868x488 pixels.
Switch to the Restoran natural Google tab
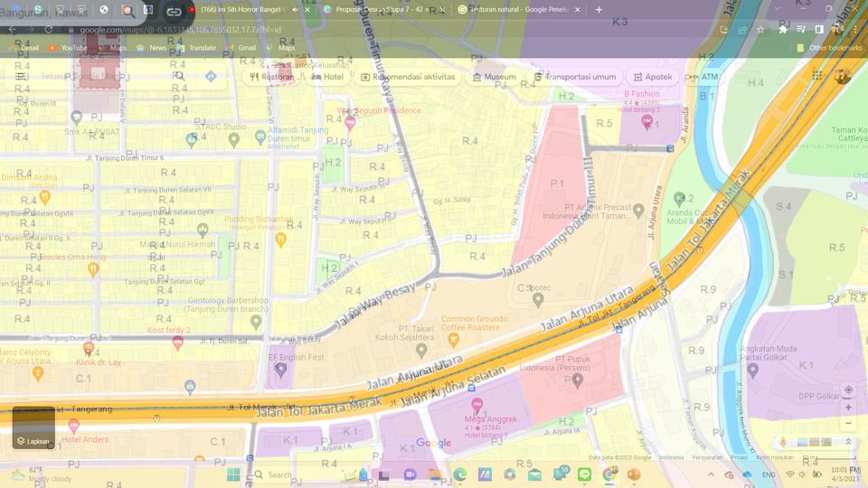point(518,9)
